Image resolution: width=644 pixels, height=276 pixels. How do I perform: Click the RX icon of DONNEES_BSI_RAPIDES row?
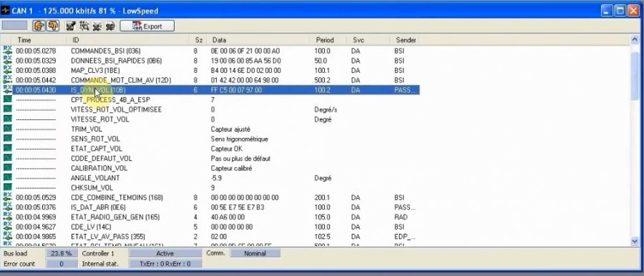tap(7, 60)
